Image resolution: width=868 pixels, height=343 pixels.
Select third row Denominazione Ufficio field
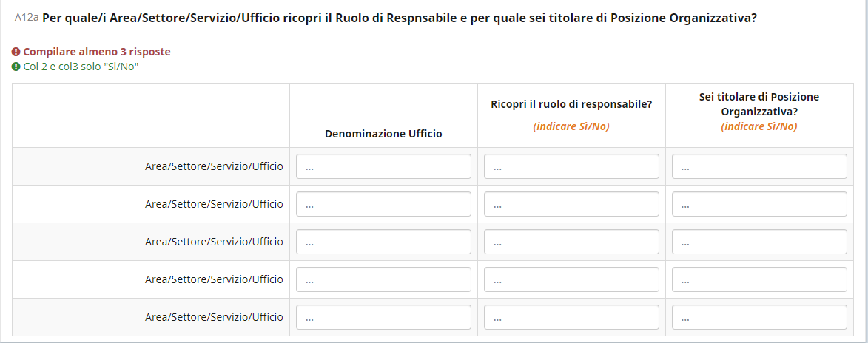(383, 242)
